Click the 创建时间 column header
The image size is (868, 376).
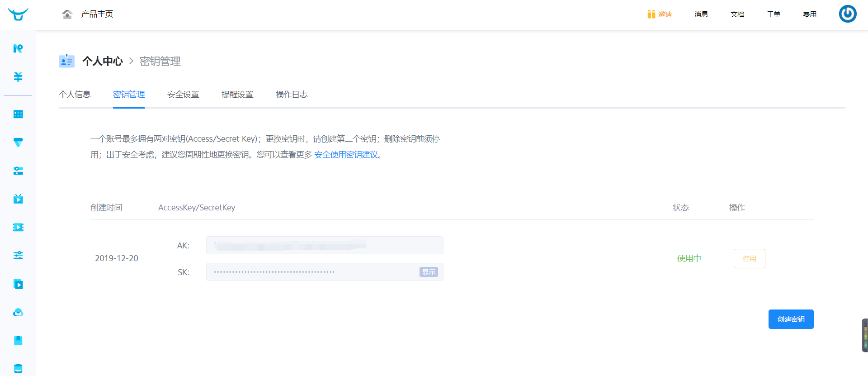click(x=106, y=208)
